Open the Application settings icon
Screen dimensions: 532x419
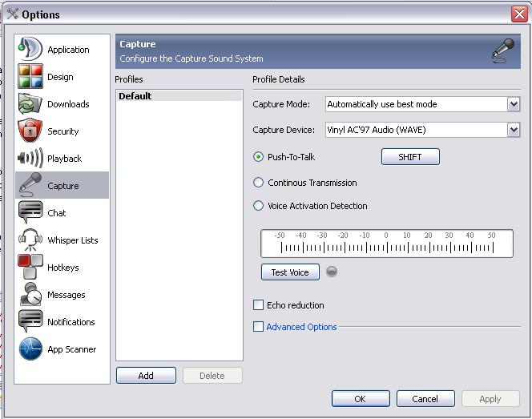[30, 49]
